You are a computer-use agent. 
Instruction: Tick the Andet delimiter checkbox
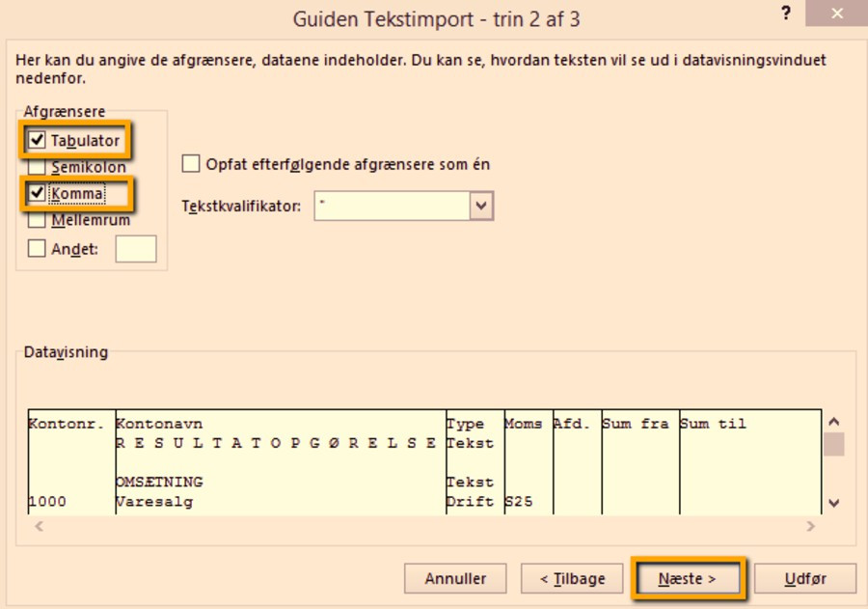tap(39, 249)
